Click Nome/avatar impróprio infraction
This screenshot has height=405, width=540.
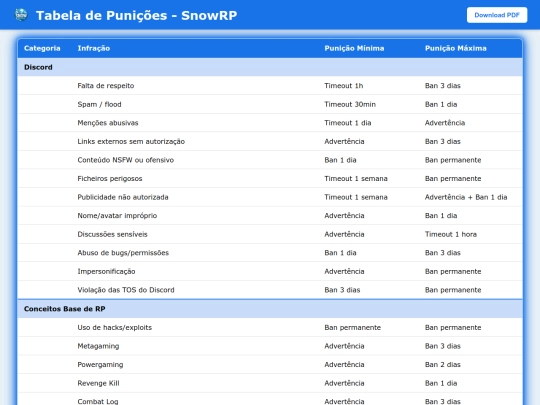click(x=117, y=216)
